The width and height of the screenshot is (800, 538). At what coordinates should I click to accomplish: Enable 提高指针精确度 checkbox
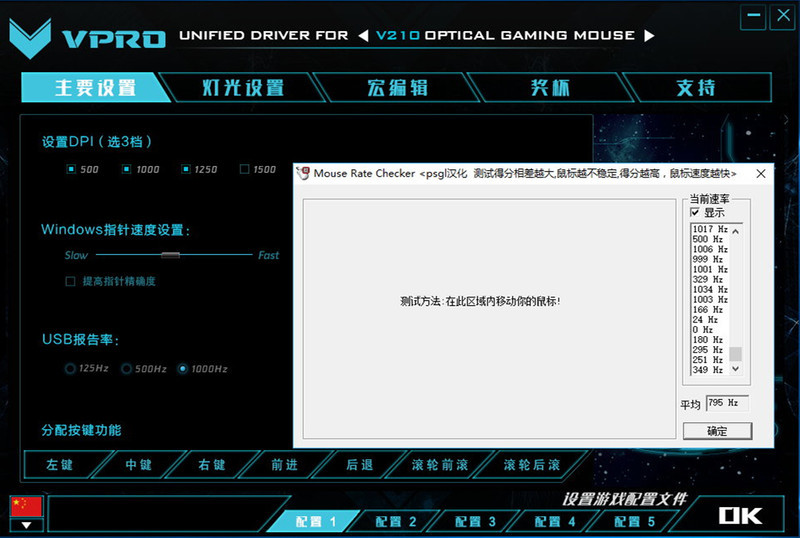pos(70,281)
